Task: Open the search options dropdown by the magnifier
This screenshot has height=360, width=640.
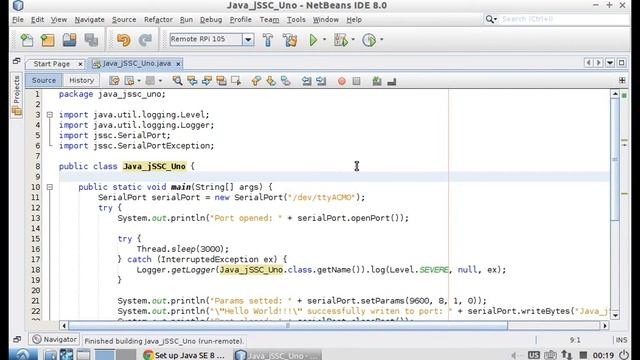Action: (491, 19)
